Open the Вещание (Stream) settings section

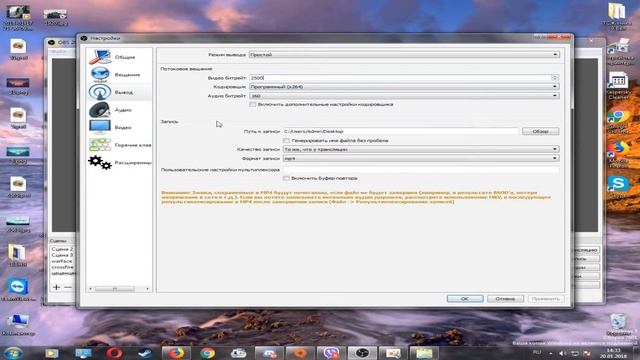pos(119,75)
